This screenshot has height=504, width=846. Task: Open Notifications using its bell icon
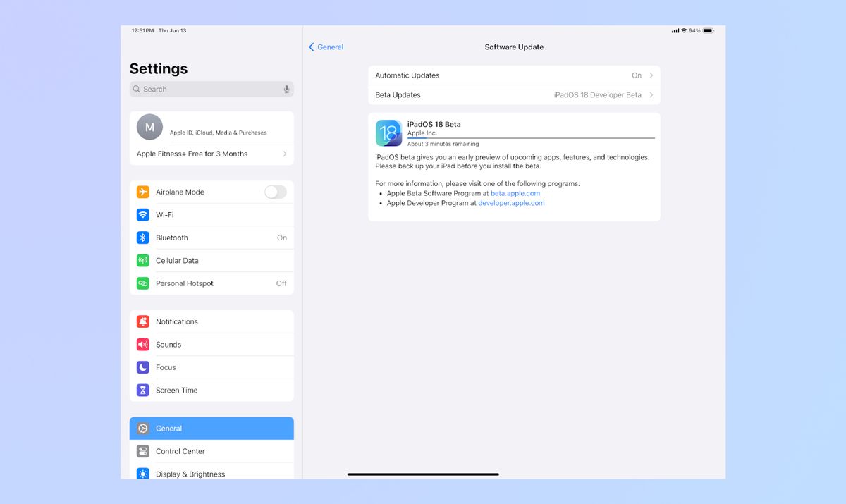pos(143,321)
